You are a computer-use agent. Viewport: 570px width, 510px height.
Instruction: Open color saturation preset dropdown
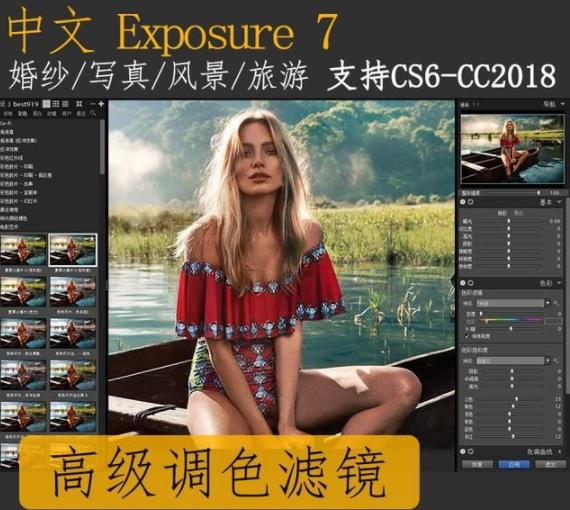tap(548, 361)
